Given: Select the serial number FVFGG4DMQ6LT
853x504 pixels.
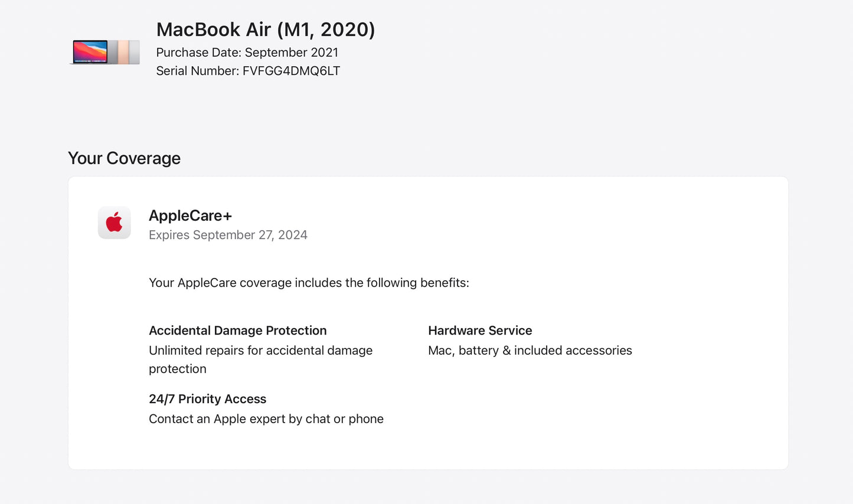Looking at the screenshot, I should coord(292,71).
